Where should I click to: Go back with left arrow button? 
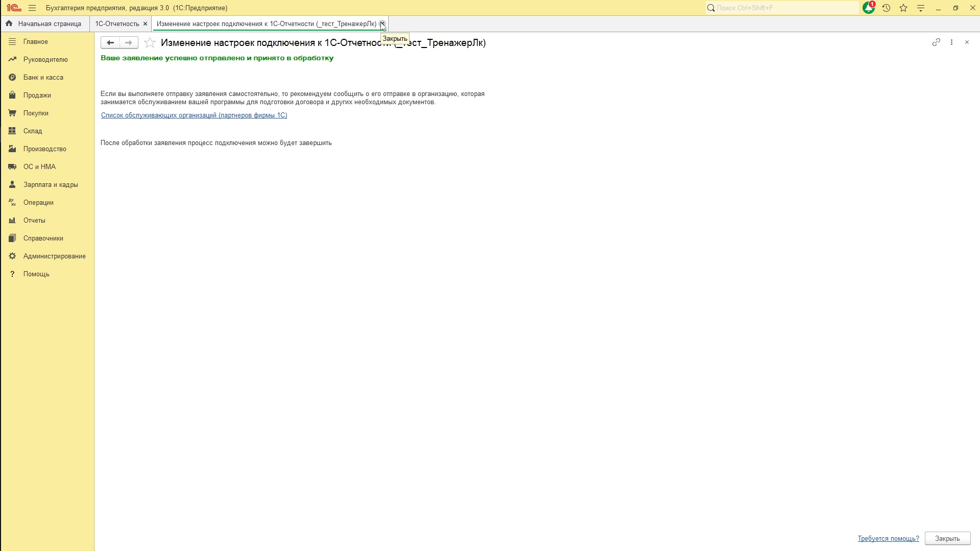pos(110,43)
